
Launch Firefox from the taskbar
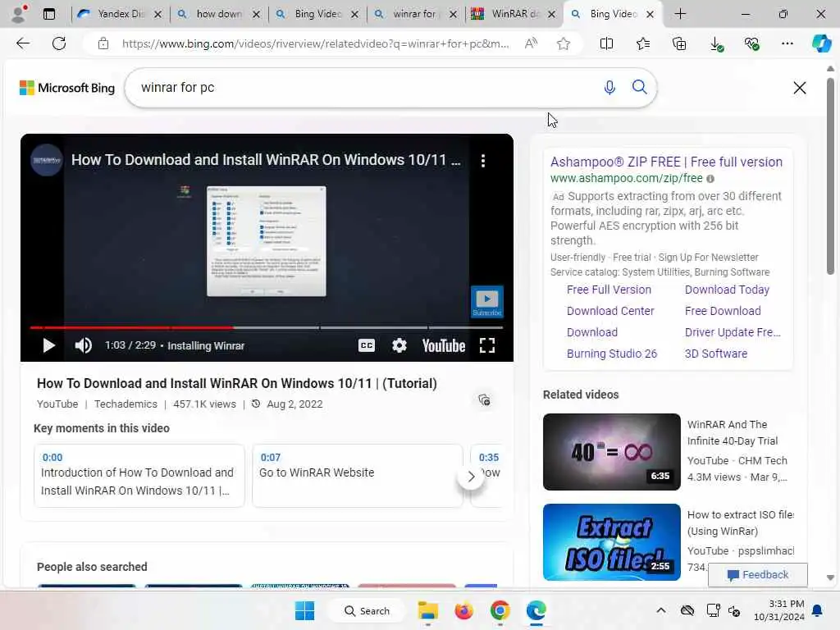coord(464,610)
